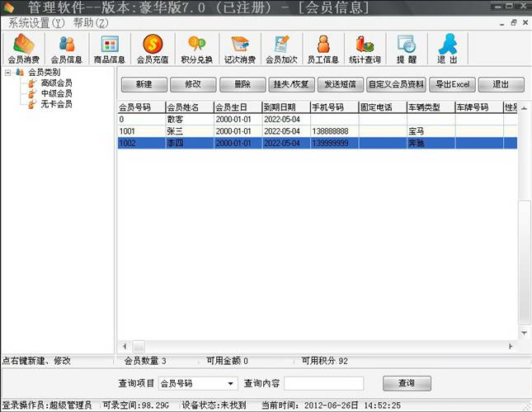This screenshot has height=412, width=532.
Task: Open the 会员信息 toolbar icon
Action: [67, 48]
